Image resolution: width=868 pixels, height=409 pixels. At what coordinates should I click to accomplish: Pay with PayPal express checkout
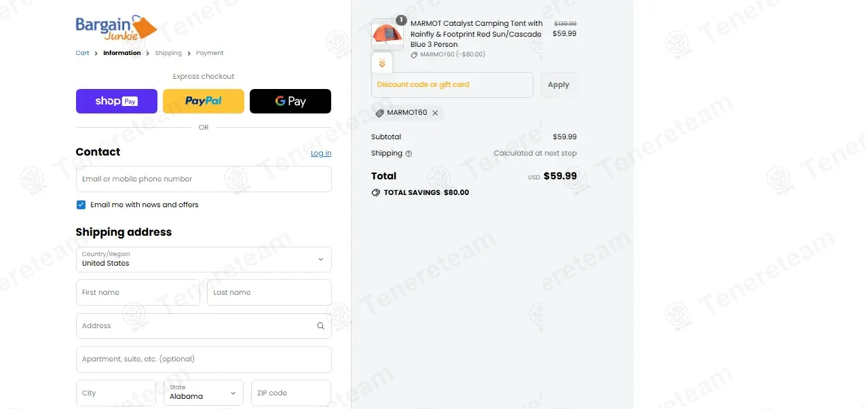[204, 101]
